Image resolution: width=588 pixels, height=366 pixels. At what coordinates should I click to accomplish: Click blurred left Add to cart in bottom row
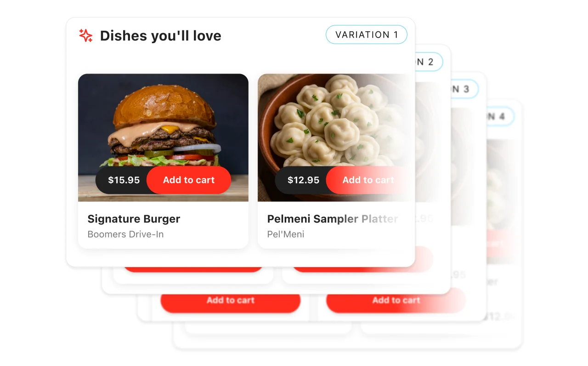(230, 300)
